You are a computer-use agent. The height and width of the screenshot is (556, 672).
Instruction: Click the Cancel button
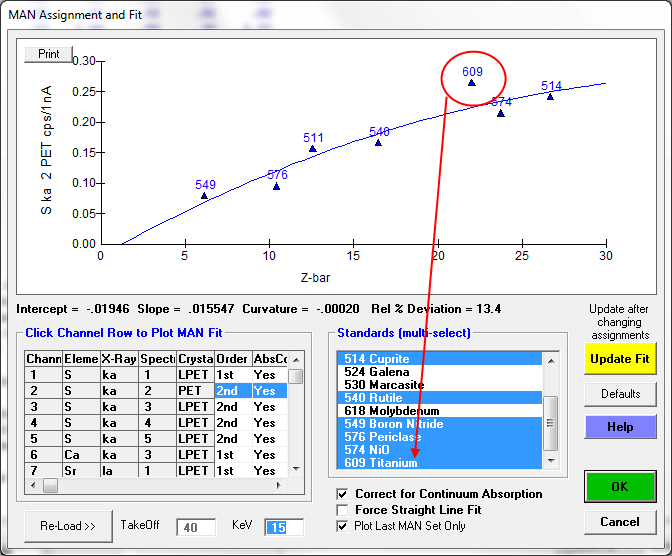point(620,522)
